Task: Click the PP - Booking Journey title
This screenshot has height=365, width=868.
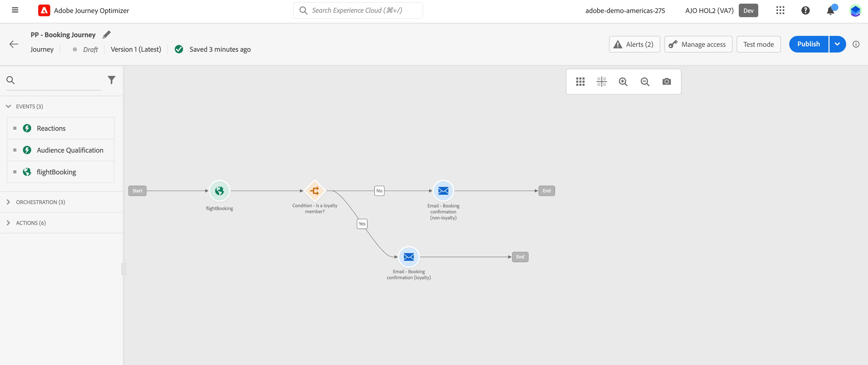Action: pyautogui.click(x=63, y=35)
